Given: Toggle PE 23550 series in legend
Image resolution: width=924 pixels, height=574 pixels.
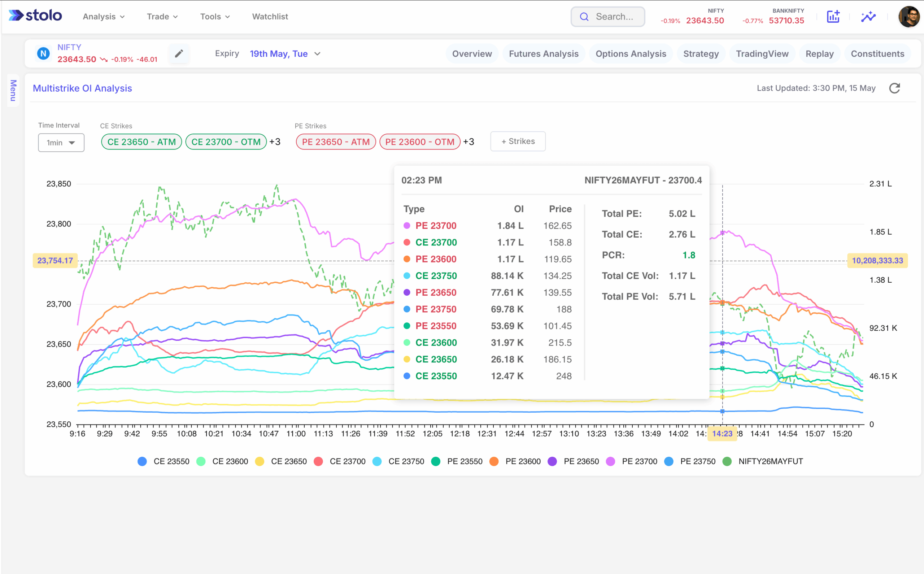Looking at the screenshot, I should [457, 461].
